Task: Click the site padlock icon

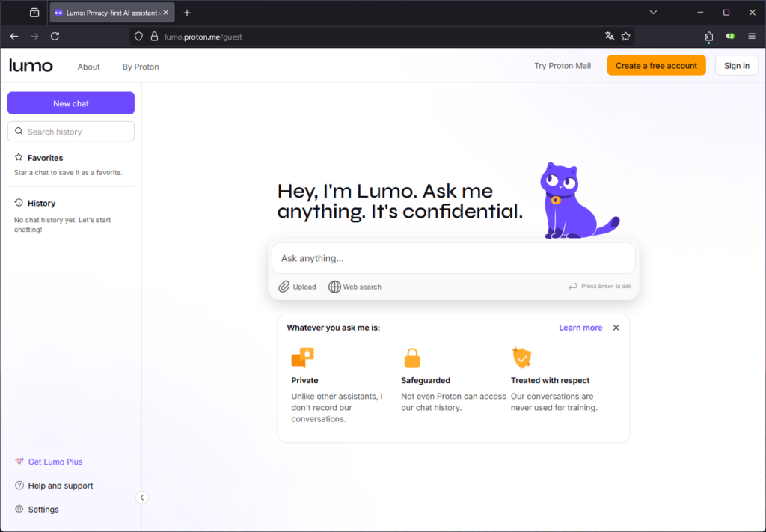Action: tap(154, 37)
